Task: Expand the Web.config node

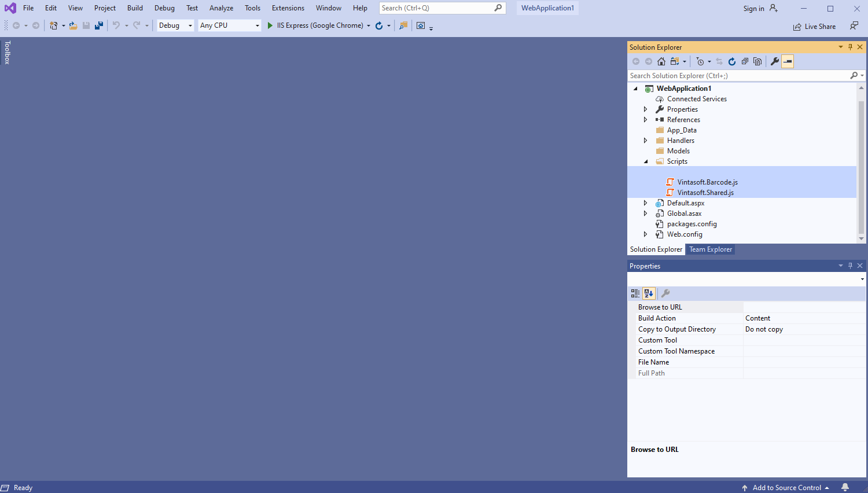Action: (x=646, y=234)
